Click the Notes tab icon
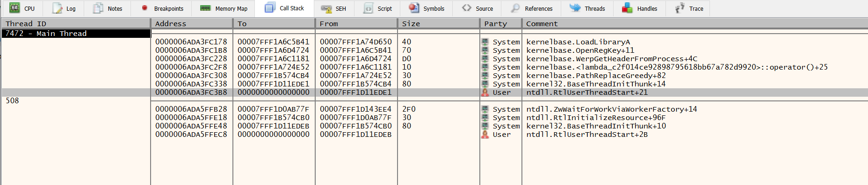The image size is (868, 185). coord(98,8)
